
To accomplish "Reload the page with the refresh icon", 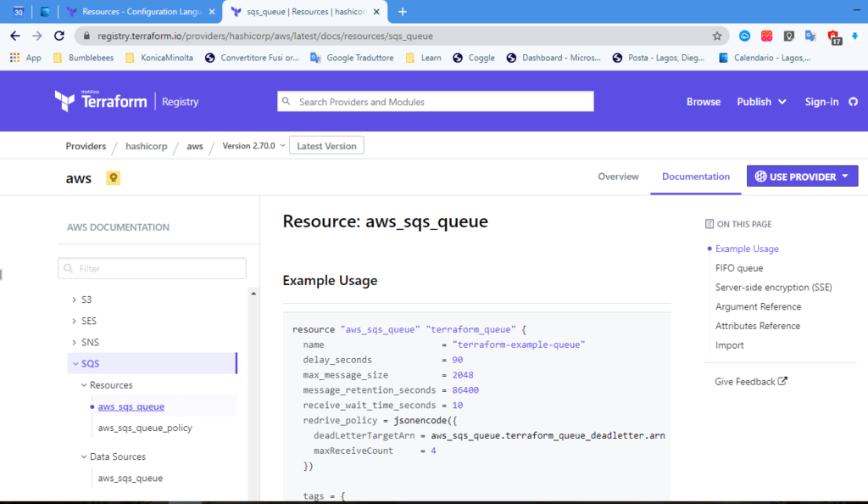I will pos(59,36).
